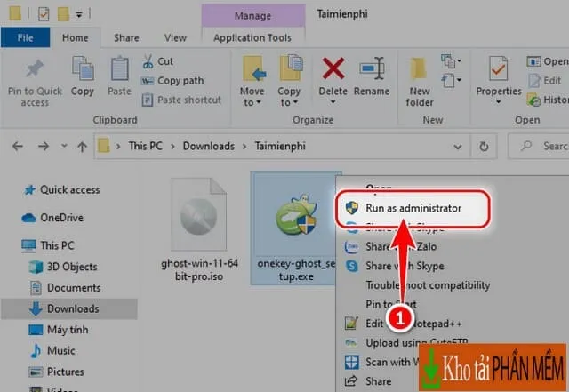
Task: Open Documents in navigation pane
Action: click(65, 288)
